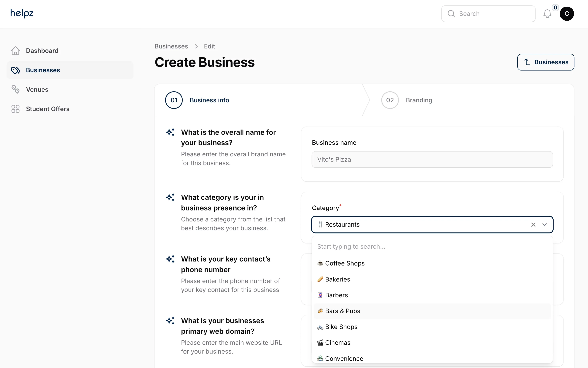Collapse the Category dropdown chevron
The height and width of the screenshot is (368, 588).
pyautogui.click(x=544, y=225)
